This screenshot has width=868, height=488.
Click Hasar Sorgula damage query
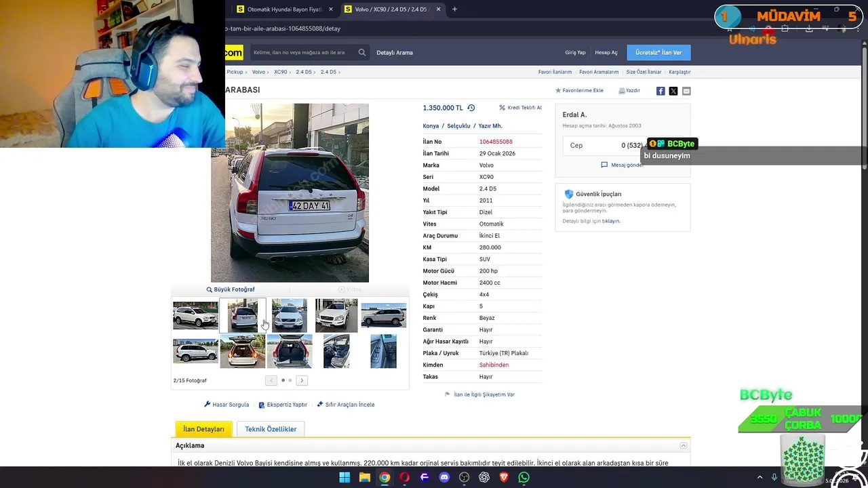click(226, 405)
